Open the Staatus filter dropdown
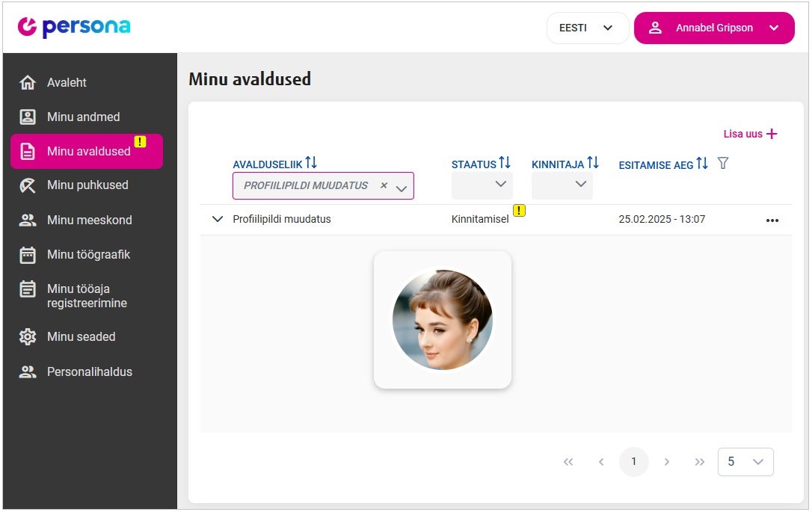This screenshot has width=812, height=512. (482, 185)
